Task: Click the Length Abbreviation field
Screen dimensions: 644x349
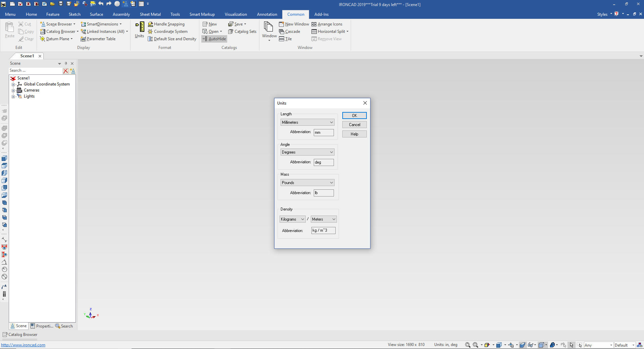Action: click(x=324, y=132)
